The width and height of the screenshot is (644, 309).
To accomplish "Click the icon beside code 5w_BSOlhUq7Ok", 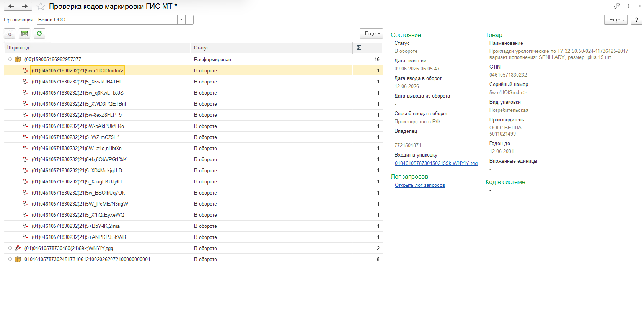I will coord(25,193).
